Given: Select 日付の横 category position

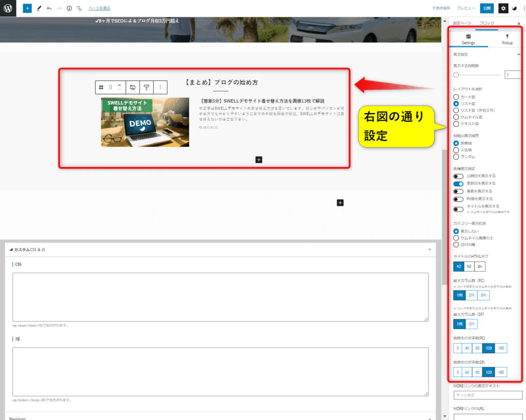Looking at the screenshot, I should point(456,245).
